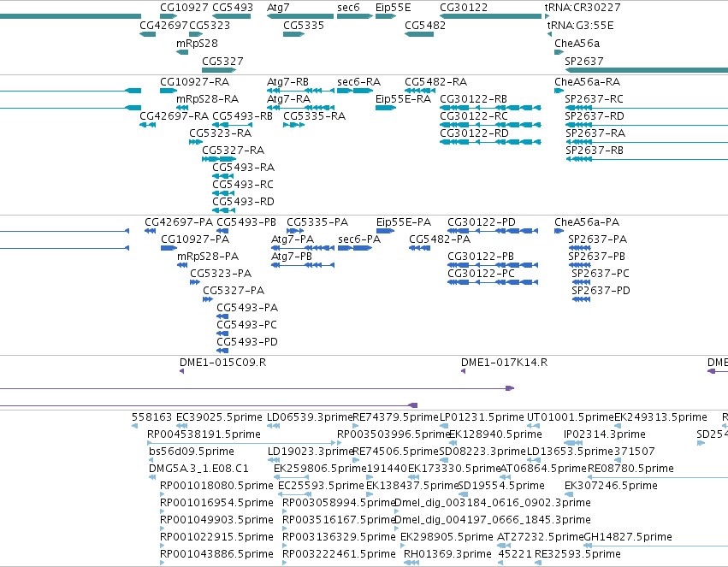The height and width of the screenshot is (567, 728).
Task: Select transcript CG5482-RA
Action: 435,82
